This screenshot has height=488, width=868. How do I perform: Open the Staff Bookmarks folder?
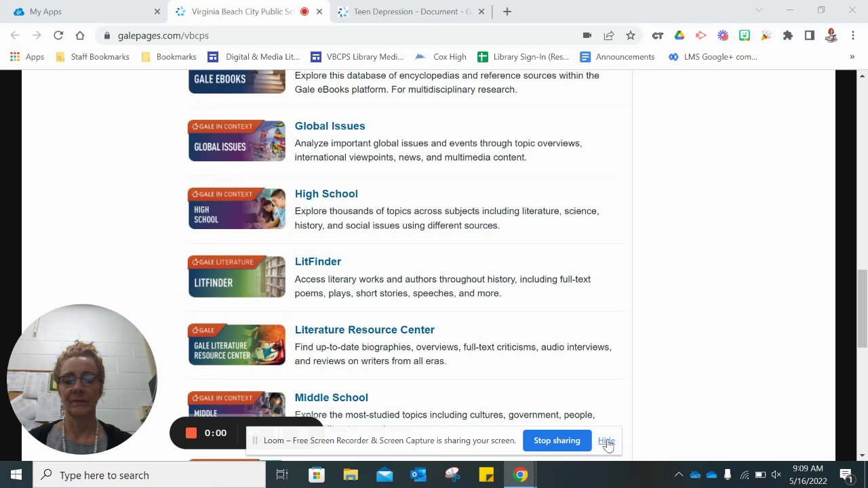[x=92, y=57]
